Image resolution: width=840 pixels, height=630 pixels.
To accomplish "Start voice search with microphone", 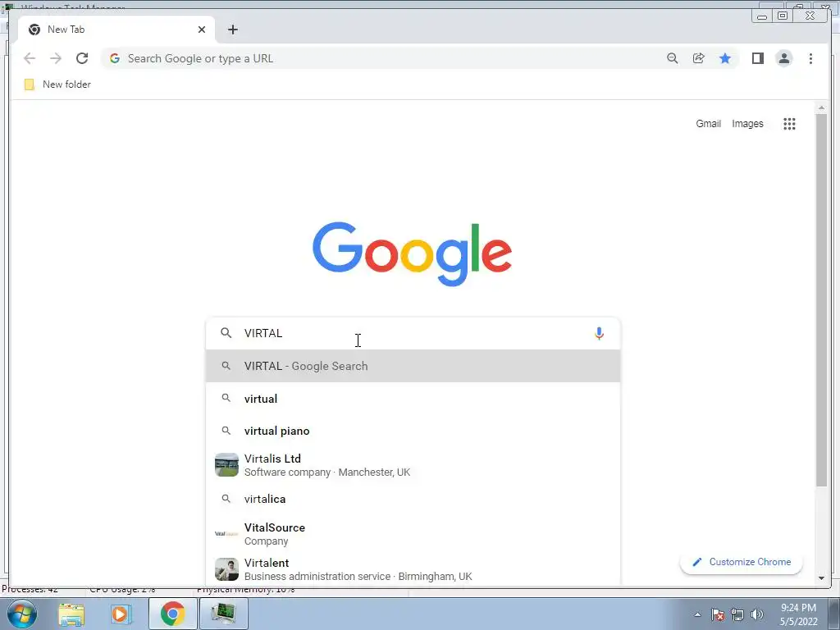I will (x=599, y=333).
